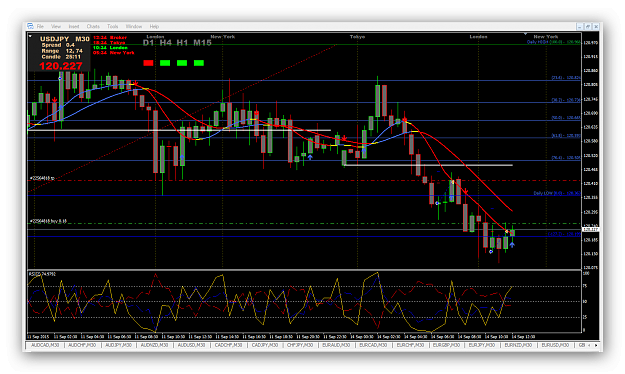
Task: Select the blue up arrow under the latest candle
Action: coord(512,244)
